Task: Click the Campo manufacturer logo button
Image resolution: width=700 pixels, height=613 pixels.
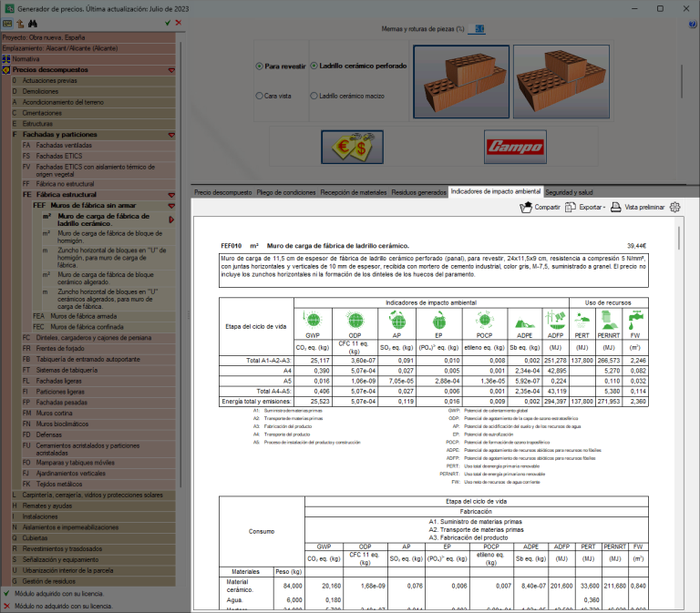Action: (x=515, y=147)
